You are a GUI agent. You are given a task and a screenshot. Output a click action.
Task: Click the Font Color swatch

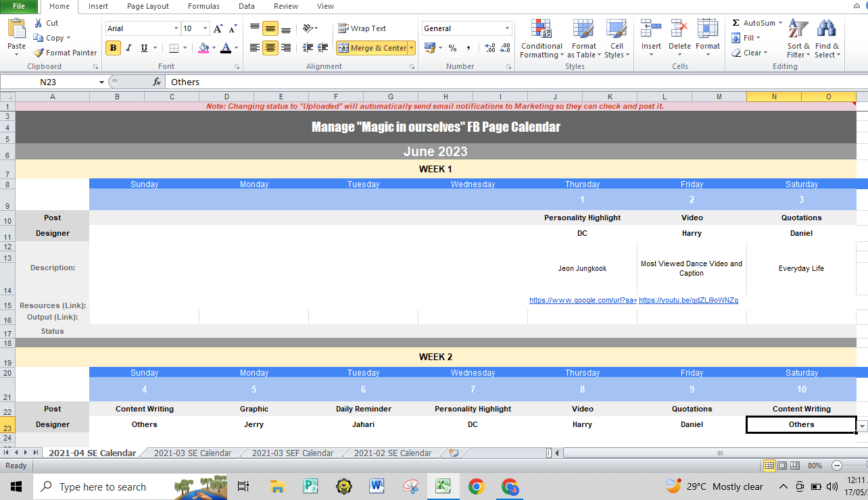pyautogui.click(x=226, y=48)
